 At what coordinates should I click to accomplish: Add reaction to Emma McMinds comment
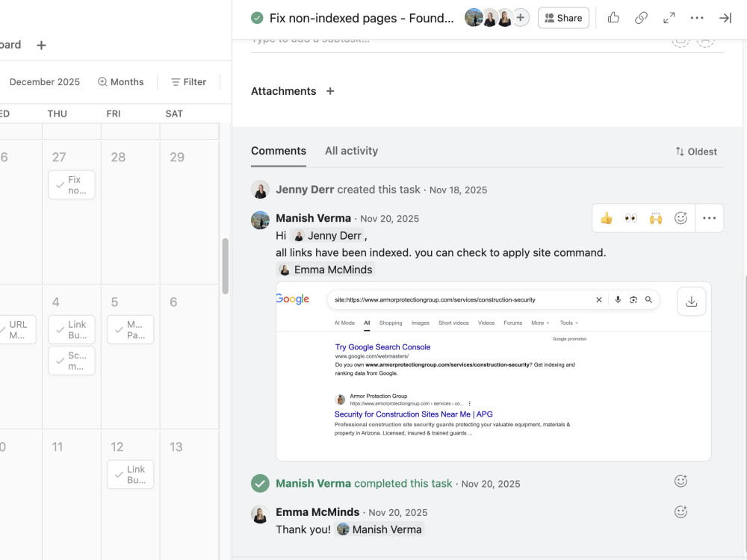tap(681, 512)
